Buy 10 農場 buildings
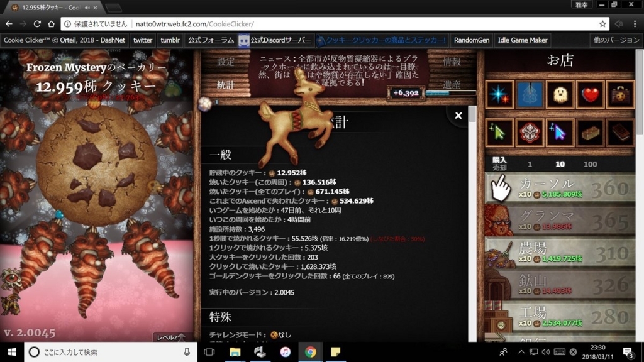The width and height of the screenshot is (644, 362). [560, 253]
